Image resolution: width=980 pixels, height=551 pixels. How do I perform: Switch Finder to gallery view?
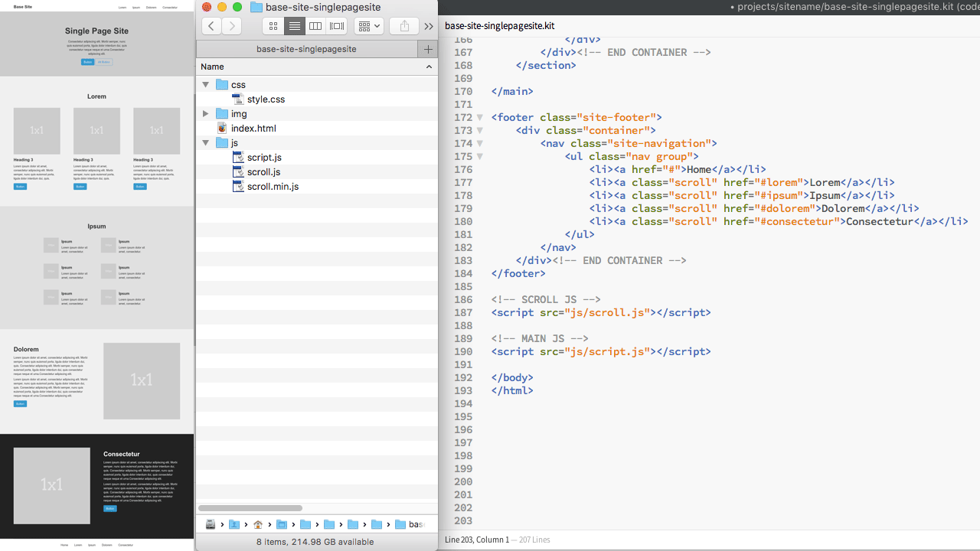(x=337, y=26)
